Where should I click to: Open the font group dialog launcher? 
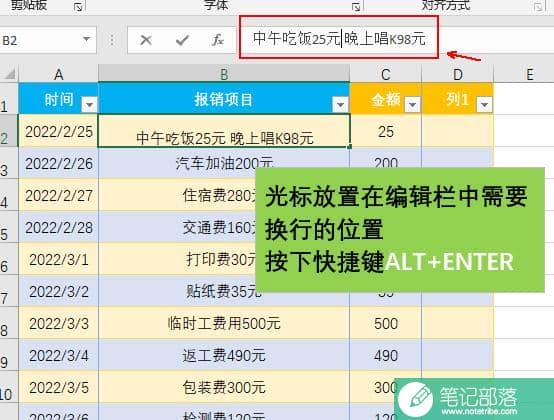pyautogui.click(x=356, y=7)
